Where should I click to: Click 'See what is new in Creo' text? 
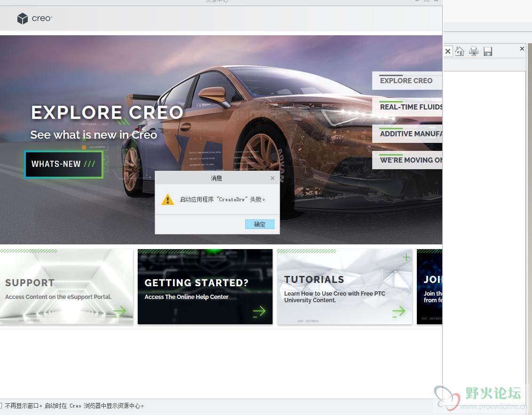94,135
